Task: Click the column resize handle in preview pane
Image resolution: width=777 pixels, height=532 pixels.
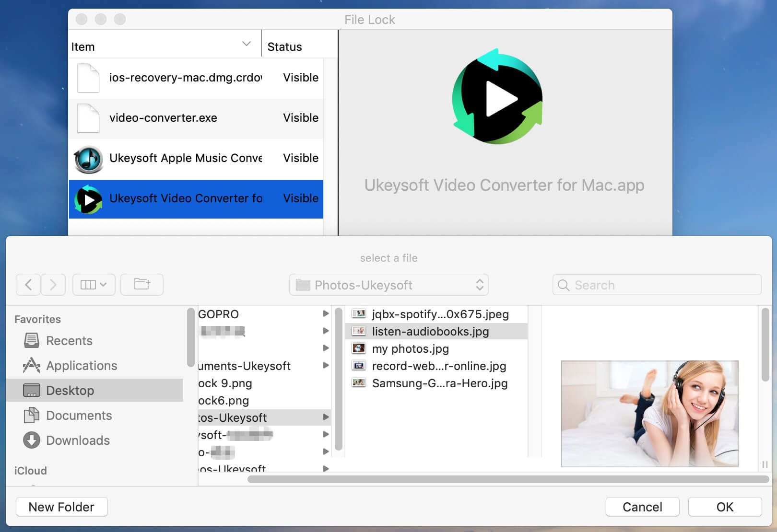Action: pos(765,464)
